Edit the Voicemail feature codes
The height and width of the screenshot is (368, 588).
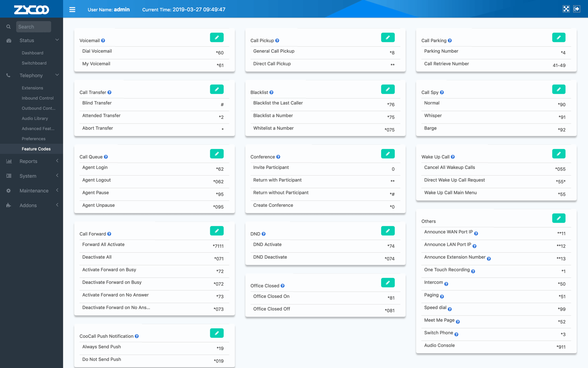217,38
